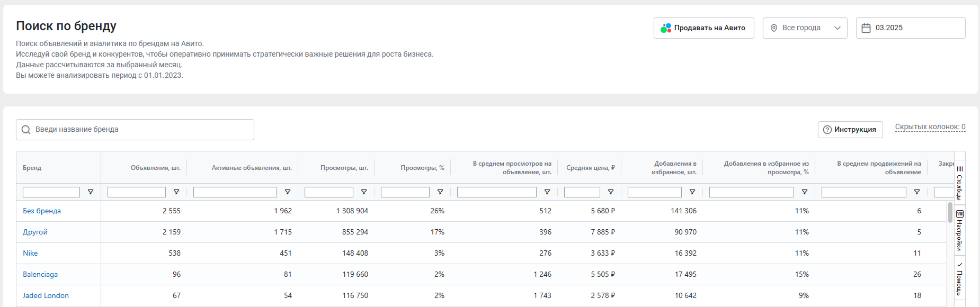Image resolution: width=980 pixels, height=307 pixels.
Task: Open filter icon for Активные объявления column
Action: pos(288,192)
